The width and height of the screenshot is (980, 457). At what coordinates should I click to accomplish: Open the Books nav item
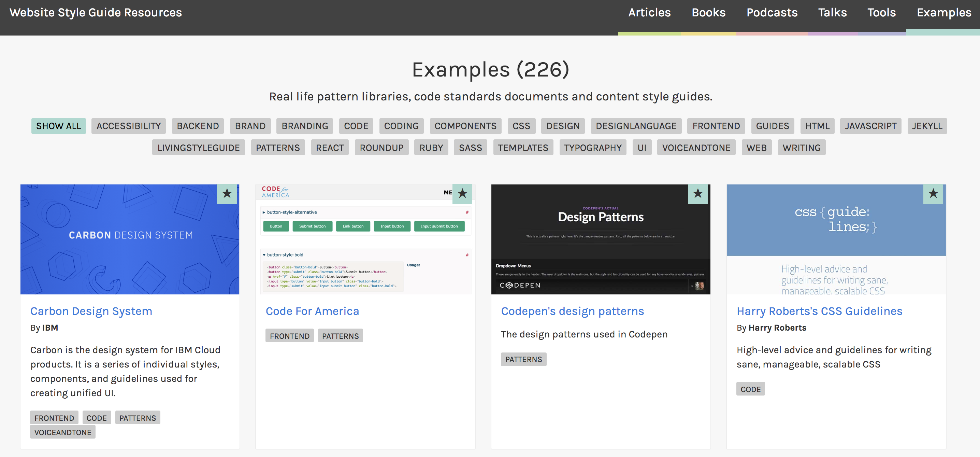tap(708, 13)
